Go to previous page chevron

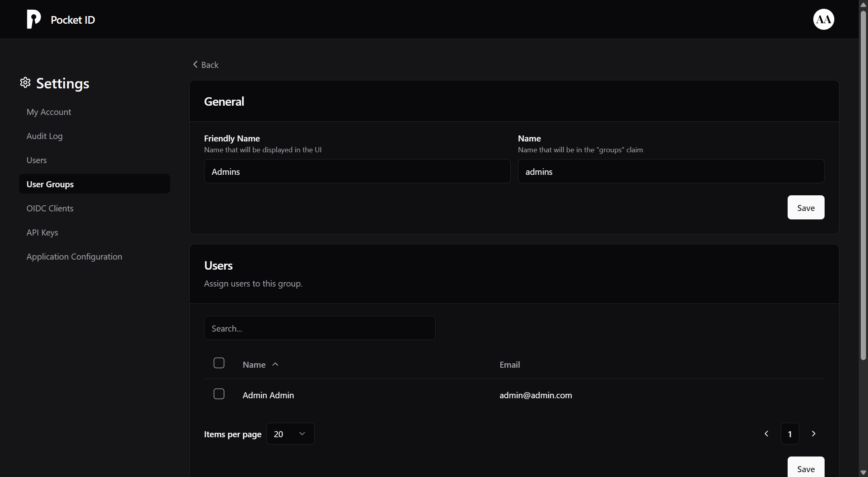(766, 434)
